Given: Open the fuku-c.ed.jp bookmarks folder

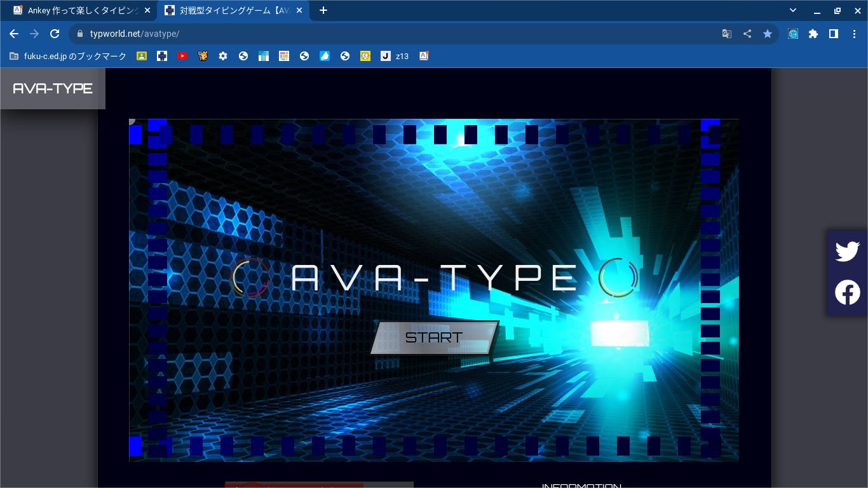Looking at the screenshot, I should tap(68, 56).
